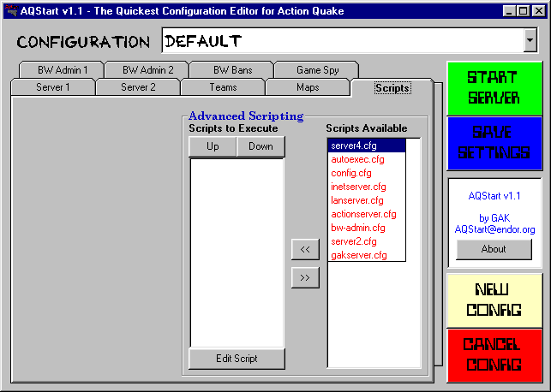Viewport: 551px width, 392px height.
Task: Click inside the Scripts to Execute list
Action: (237, 252)
